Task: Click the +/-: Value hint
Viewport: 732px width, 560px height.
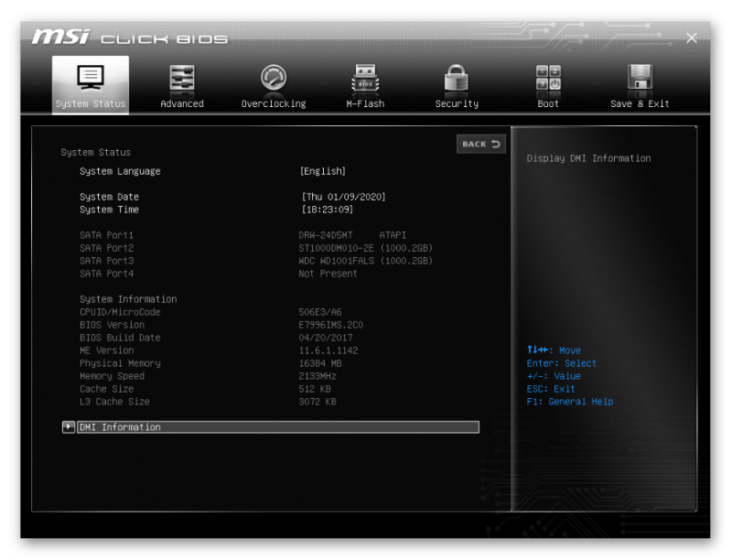Action: coord(554,376)
